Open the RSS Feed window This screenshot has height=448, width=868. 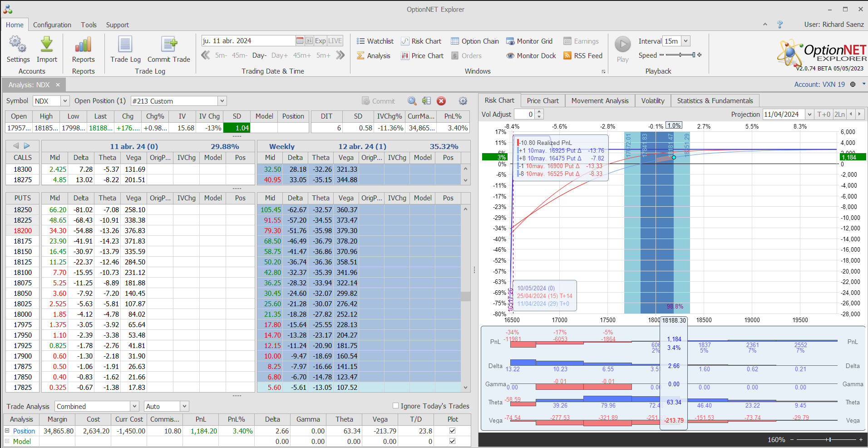pos(583,55)
